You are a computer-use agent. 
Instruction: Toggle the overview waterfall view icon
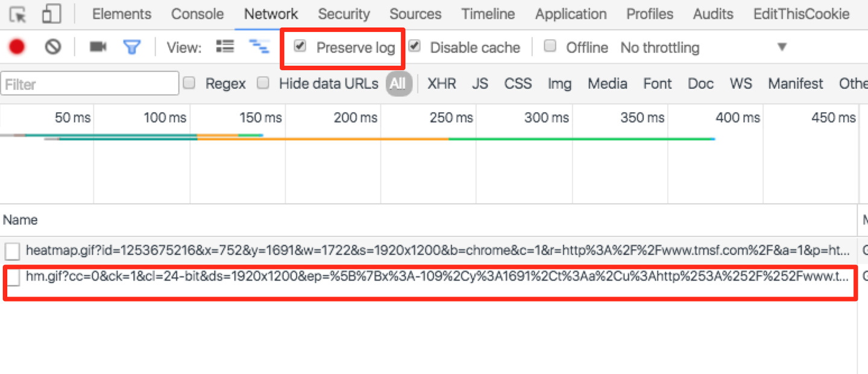[260, 46]
